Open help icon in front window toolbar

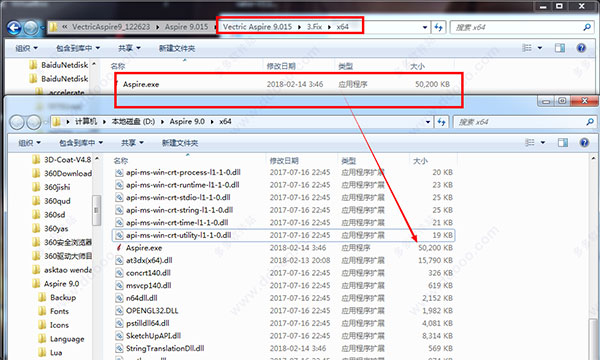pyautogui.click(x=584, y=143)
